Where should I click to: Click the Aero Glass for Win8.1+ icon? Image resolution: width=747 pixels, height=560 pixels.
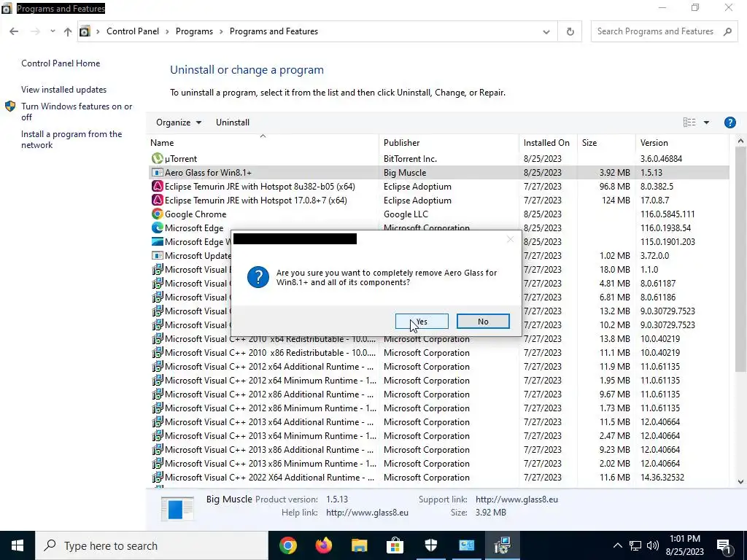tap(158, 172)
